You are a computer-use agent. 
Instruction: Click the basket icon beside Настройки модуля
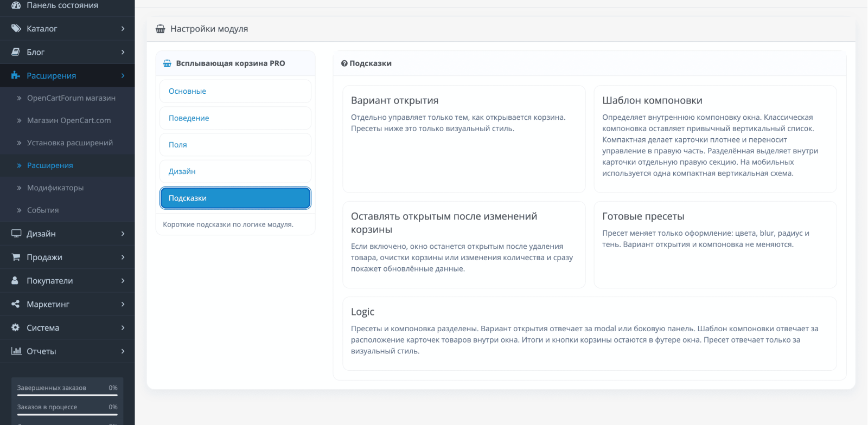tap(161, 29)
